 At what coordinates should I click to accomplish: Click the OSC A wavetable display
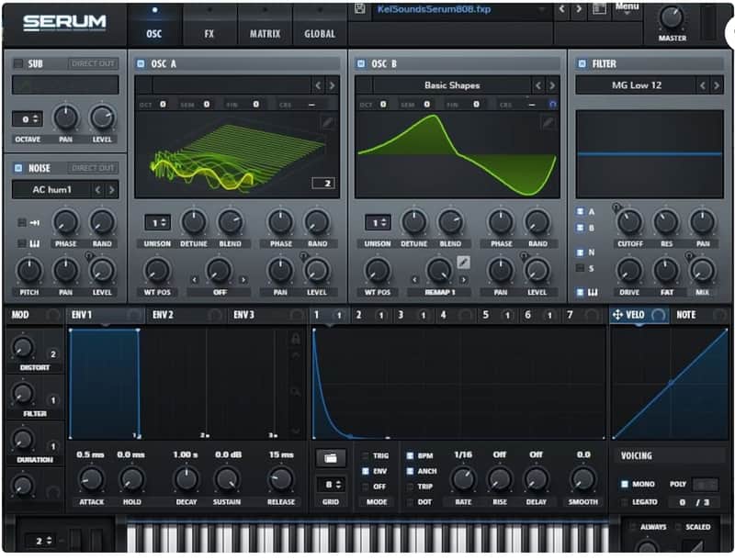(x=237, y=154)
